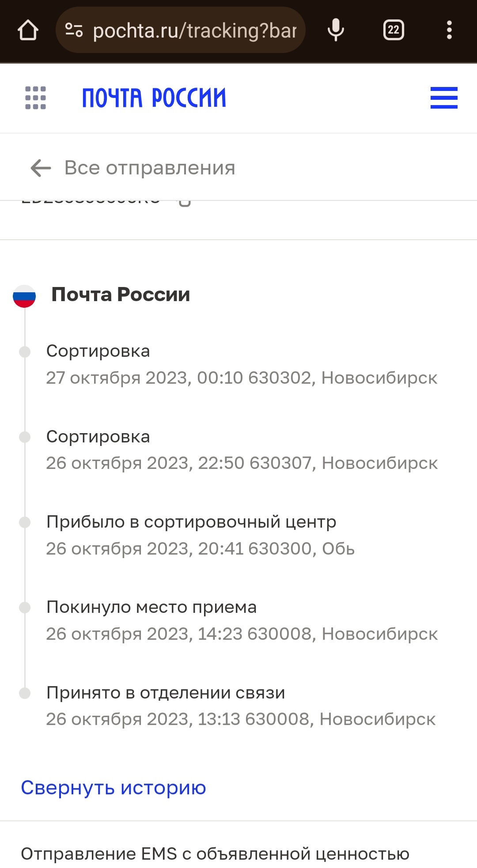Go back to Все отправления
Screen dimensions: 477x868
coord(150,168)
